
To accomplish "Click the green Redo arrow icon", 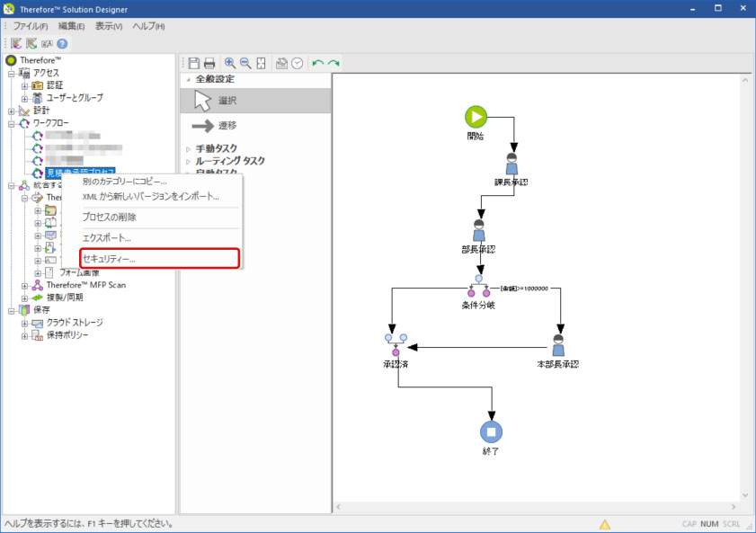I will (x=334, y=63).
